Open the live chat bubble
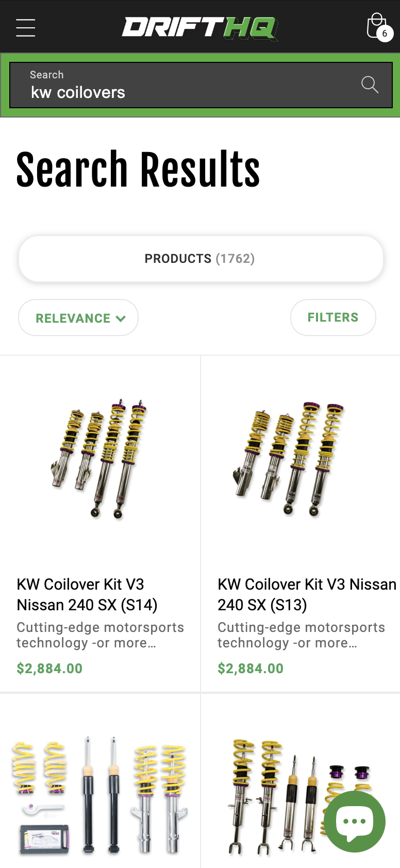 355,821
